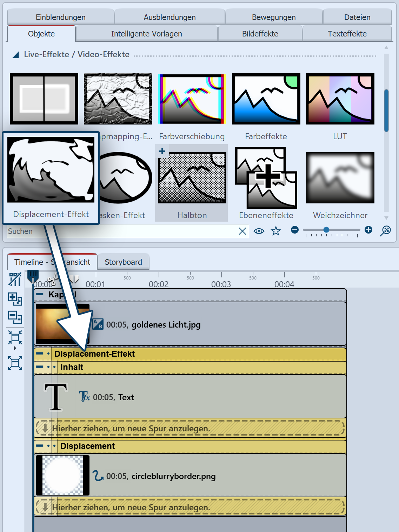
Task: Click the magnifier reset zoom icon
Action: (385, 230)
